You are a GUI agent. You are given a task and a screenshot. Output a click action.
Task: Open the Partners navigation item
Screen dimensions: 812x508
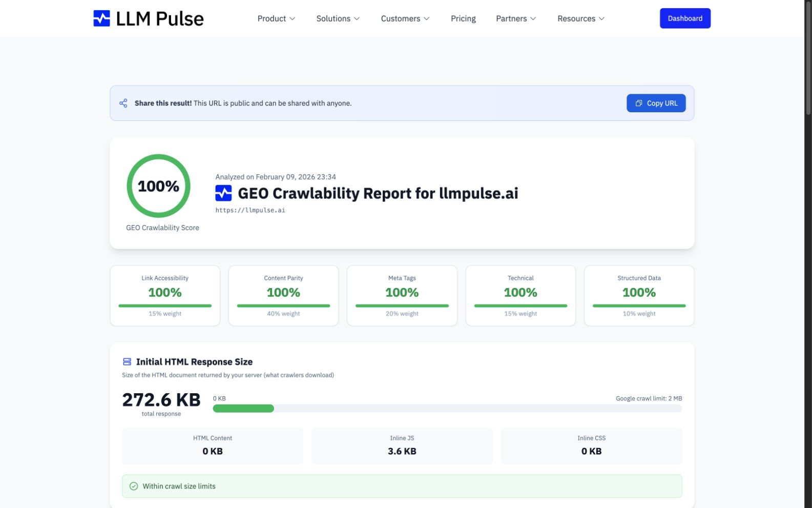coord(516,18)
